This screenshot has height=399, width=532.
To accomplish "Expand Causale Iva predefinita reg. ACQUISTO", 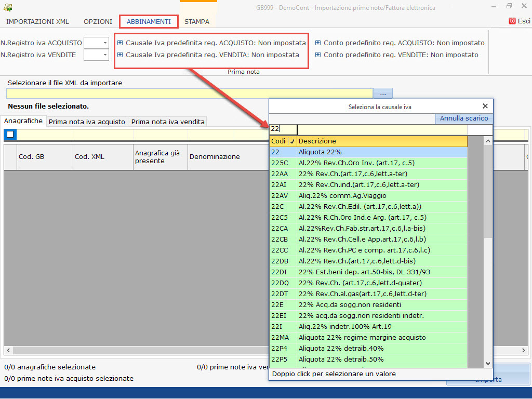I will click(120, 43).
